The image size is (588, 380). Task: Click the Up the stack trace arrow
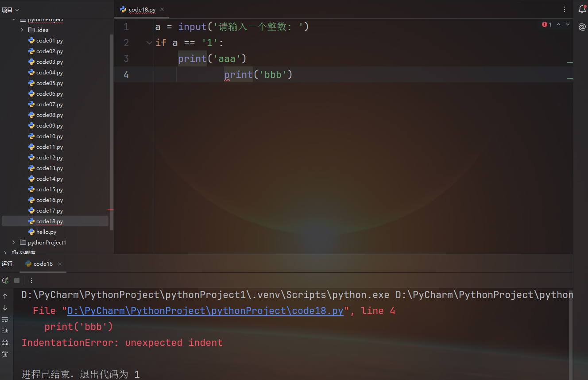[x=5, y=296]
